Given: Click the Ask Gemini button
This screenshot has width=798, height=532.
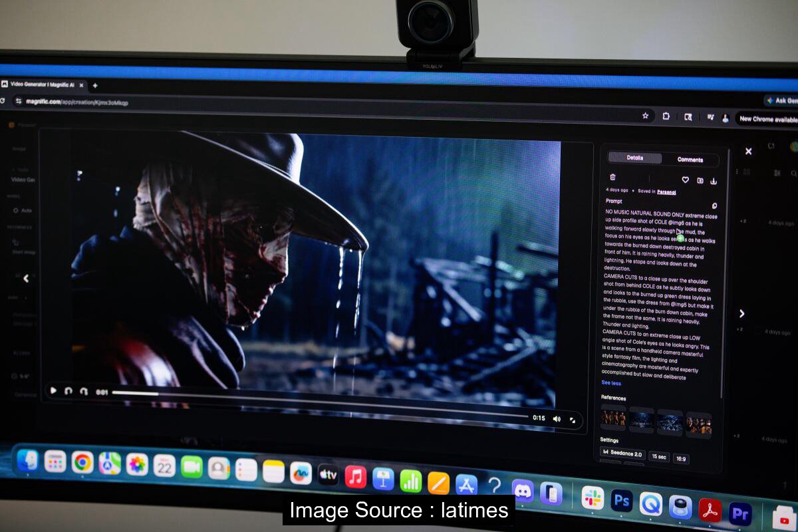Looking at the screenshot, I should 781,100.
